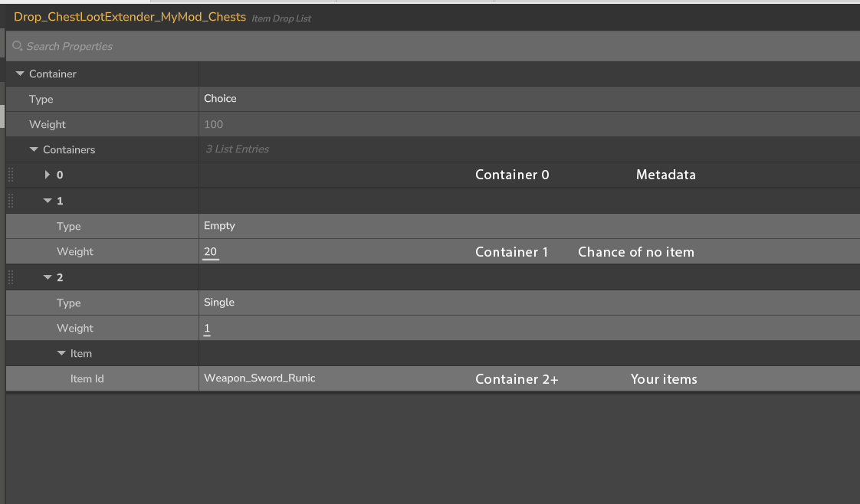Viewport: 860px width, 504px height.
Task: Collapse the Container section
Action: click(20, 74)
